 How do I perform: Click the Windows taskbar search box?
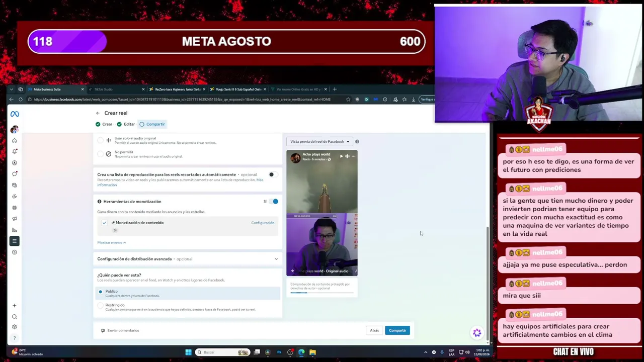223,352
